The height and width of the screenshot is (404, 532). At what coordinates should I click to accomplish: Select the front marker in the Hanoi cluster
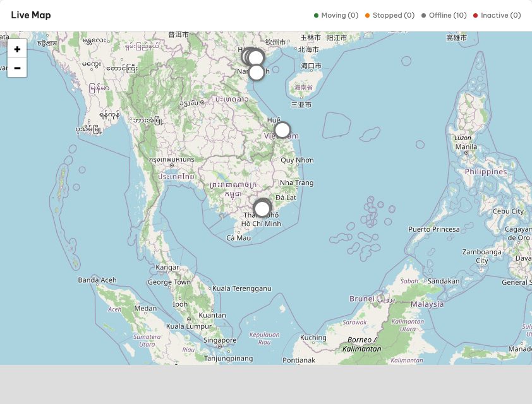(256, 57)
